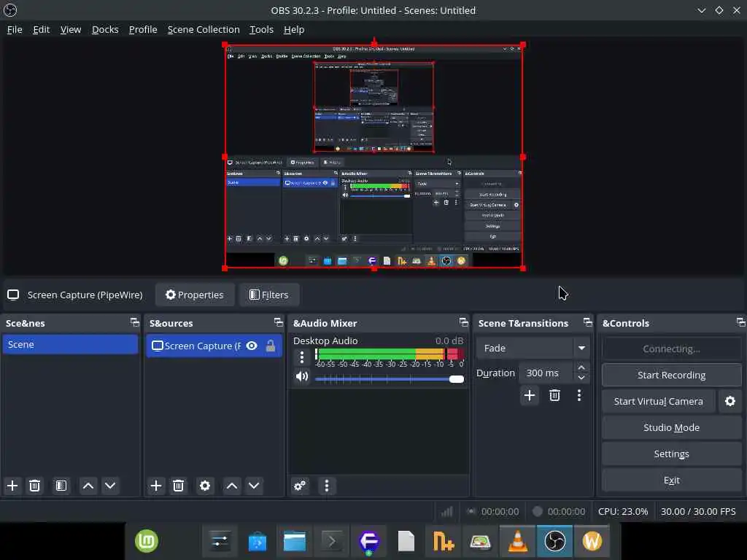Click Start Recording
Image resolution: width=747 pixels, height=560 pixels.
point(671,376)
